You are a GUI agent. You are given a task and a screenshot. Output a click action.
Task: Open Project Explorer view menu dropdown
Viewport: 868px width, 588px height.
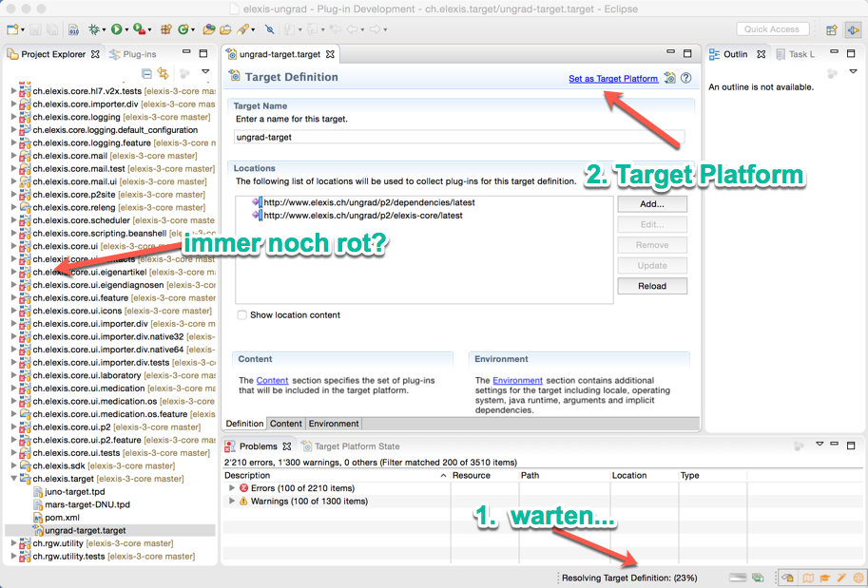tap(205, 72)
